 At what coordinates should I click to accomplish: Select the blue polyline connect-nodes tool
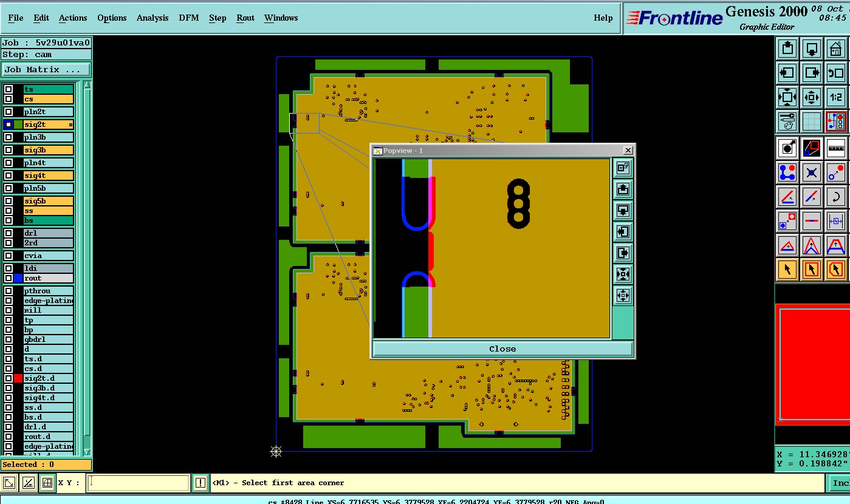point(787,172)
